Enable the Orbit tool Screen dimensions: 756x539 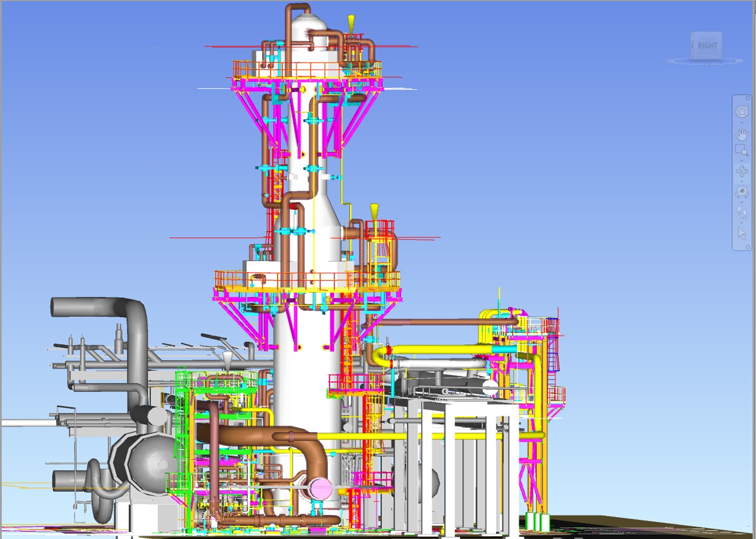click(x=742, y=169)
